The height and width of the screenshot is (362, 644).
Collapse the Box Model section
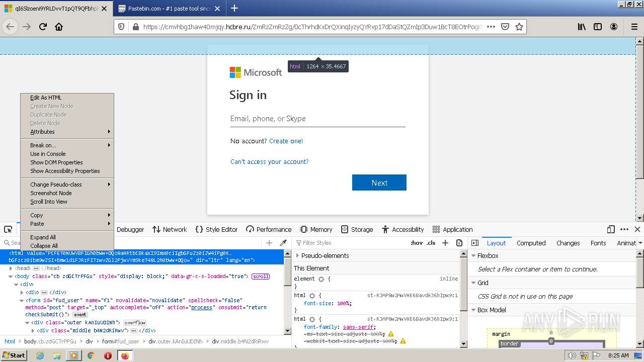[x=473, y=310]
